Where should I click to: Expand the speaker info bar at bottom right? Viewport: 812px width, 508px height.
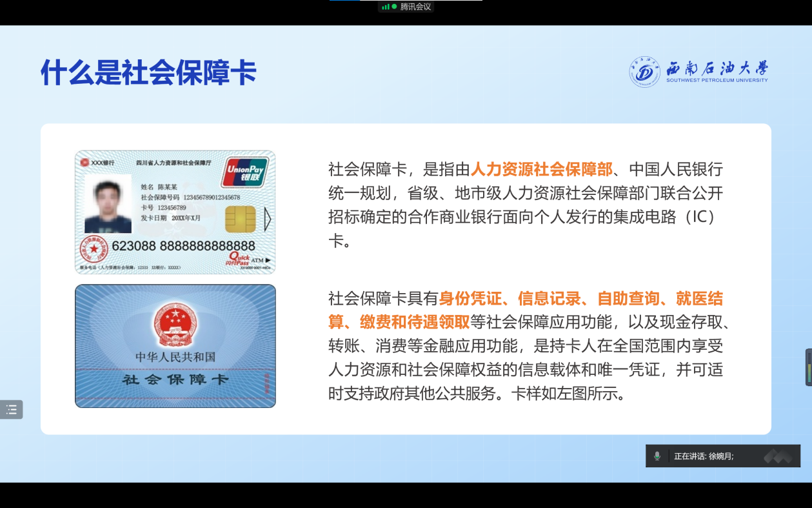[x=723, y=456]
